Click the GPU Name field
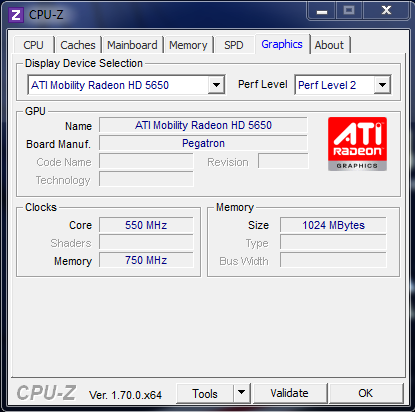Image resolution: width=415 pixels, height=412 pixels. pyautogui.click(x=203, y=125)
